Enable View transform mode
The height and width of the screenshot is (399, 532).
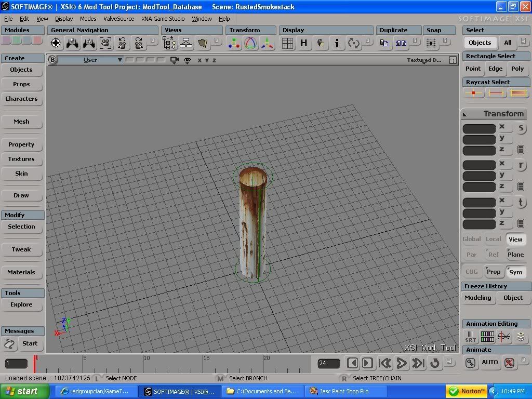(515, 240)
